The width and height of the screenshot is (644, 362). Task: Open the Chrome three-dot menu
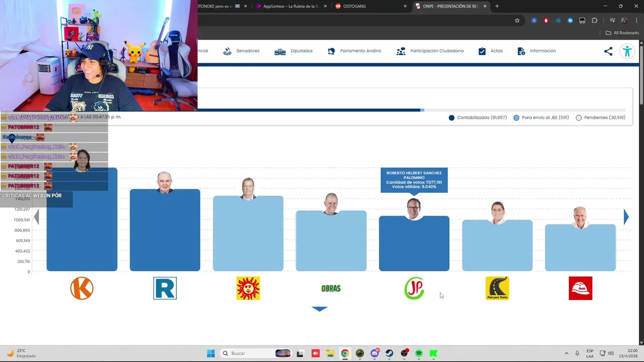(x=636, y=21)
